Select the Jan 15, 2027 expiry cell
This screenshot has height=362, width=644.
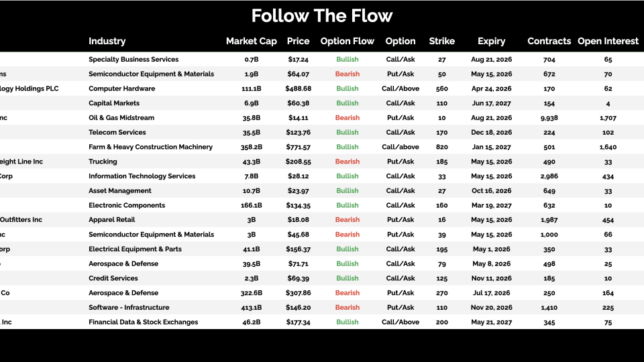click(x=492, y=147)
